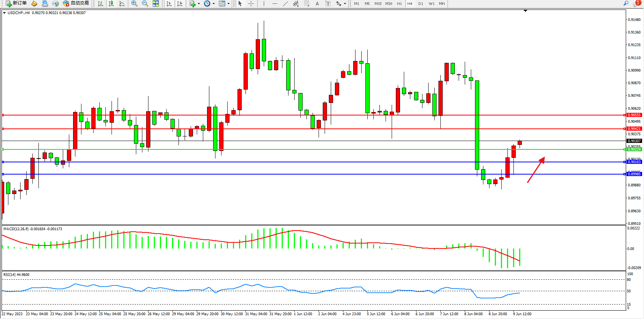Select the crosshair tool

[251, 3]
